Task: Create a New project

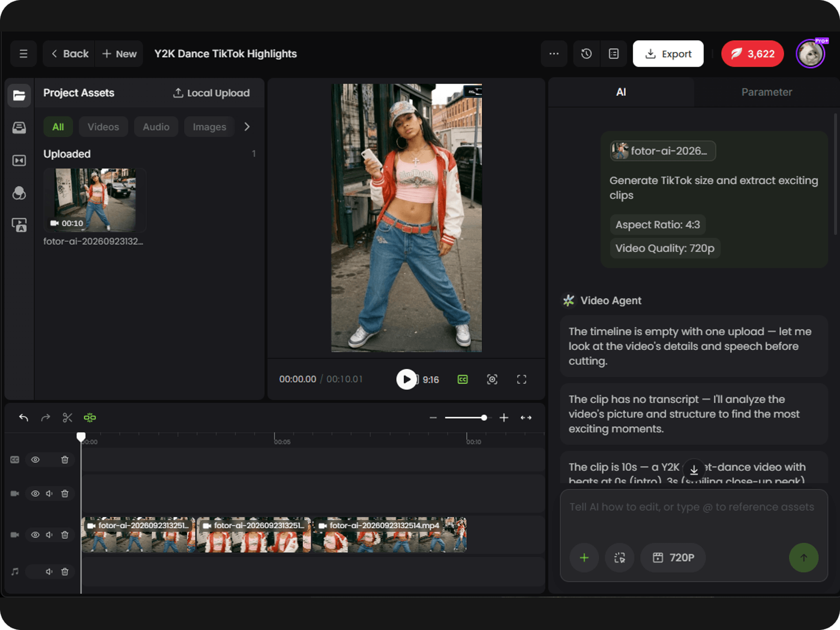Action: [x=119, y=54]
